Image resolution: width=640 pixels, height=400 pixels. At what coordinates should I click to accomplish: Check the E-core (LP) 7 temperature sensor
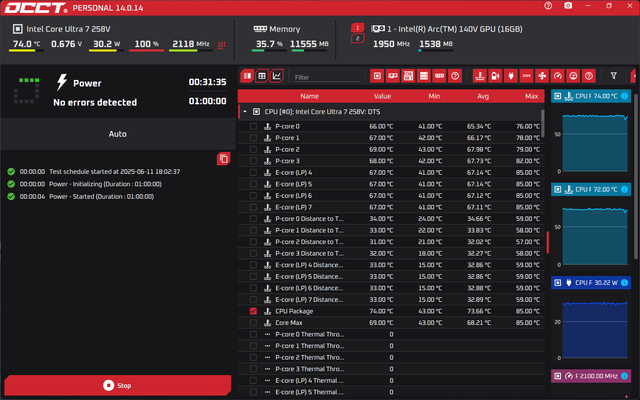tap(253, 207)
